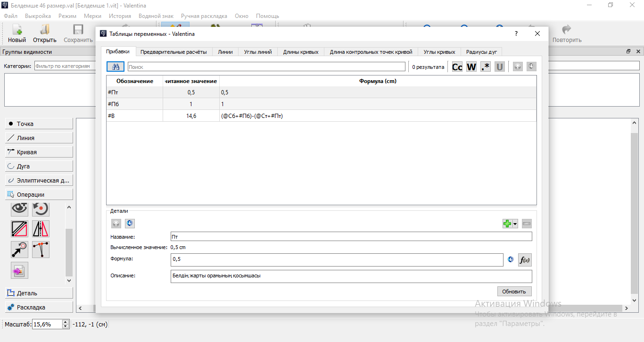Toggle whole-word match (W) search button

[x=471, y=67]
